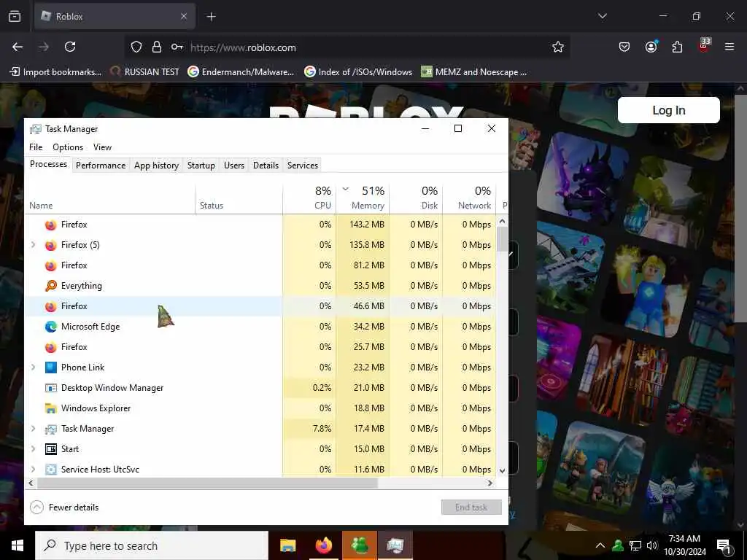This screenshot has height=560, width=747.
Task: Open Windows Start button
Action: (x=18, y=545)
